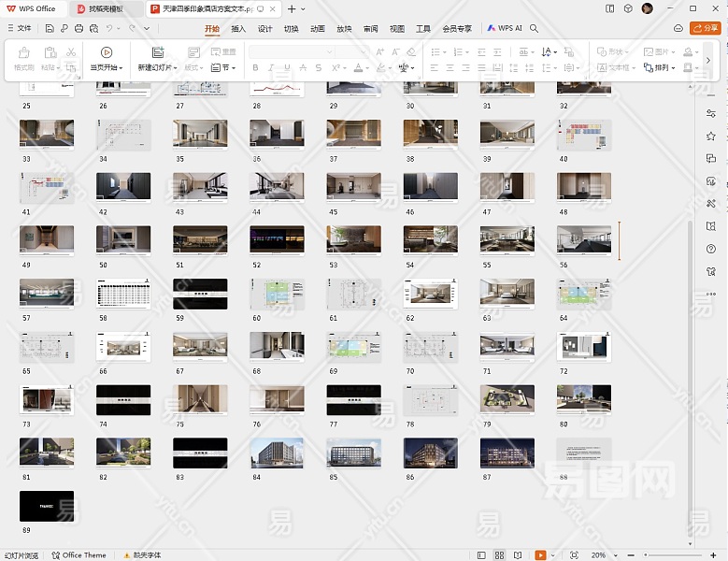Select slide 84 building thumbnail
The image size is (728, 561).
coord(277,453)
